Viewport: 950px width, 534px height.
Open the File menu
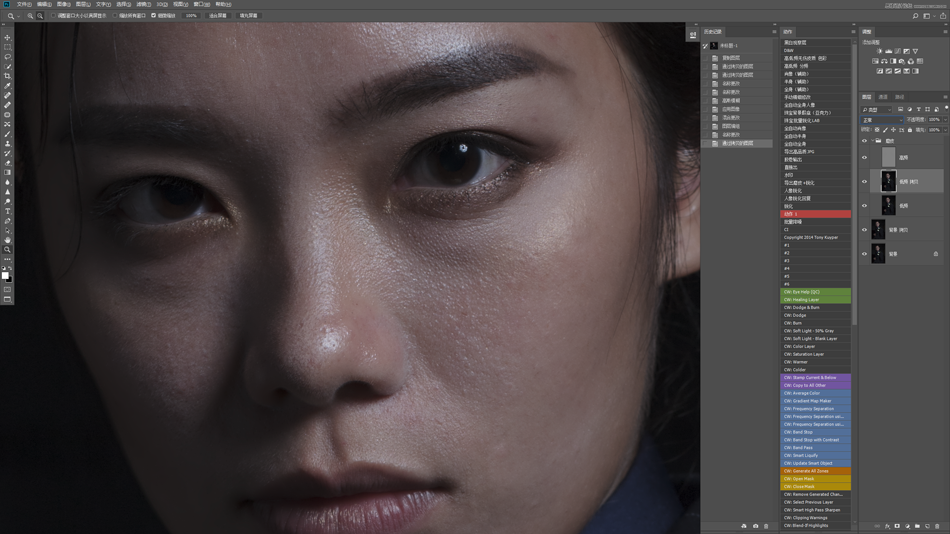click(x=24, y=4)
